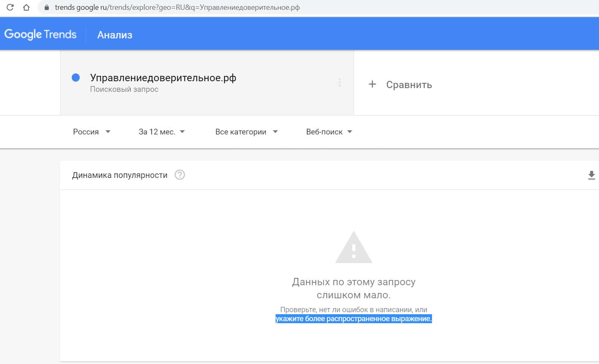Viewport: 599px width, 364px height.
Task: Click the Динамика популярности heading
Action: pyautogui.click(x=120, y=175)
